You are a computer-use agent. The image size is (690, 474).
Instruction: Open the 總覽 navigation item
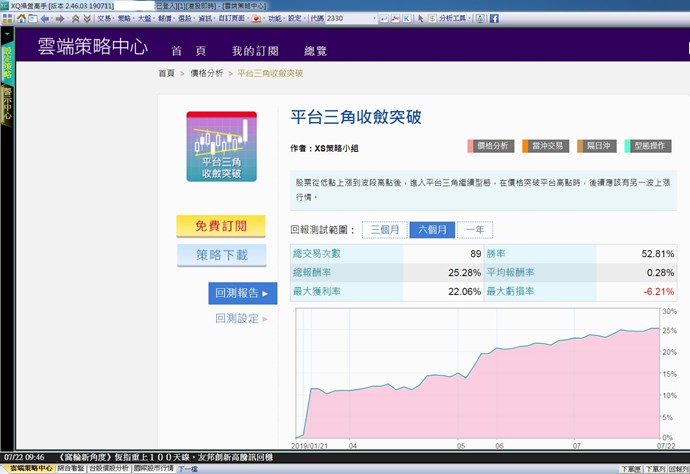pos(315,51)
